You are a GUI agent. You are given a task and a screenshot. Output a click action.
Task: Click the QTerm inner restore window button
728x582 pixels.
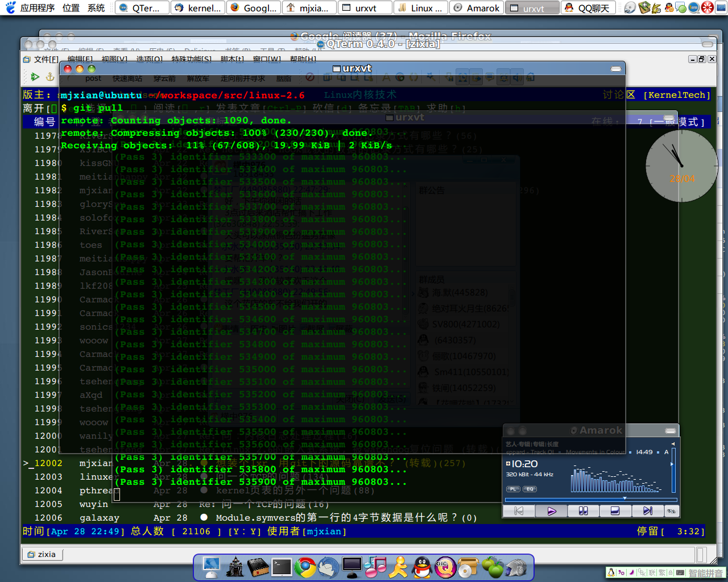(702, 59)
